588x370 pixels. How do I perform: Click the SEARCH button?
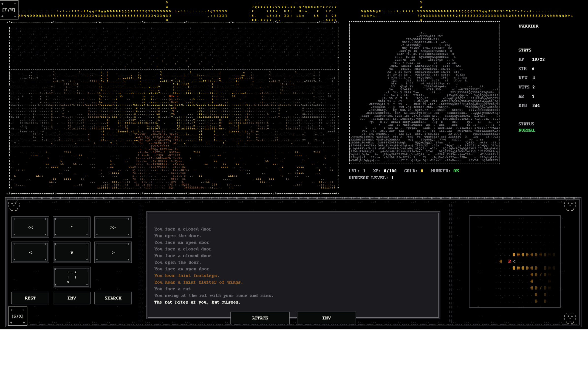[113, 298]
